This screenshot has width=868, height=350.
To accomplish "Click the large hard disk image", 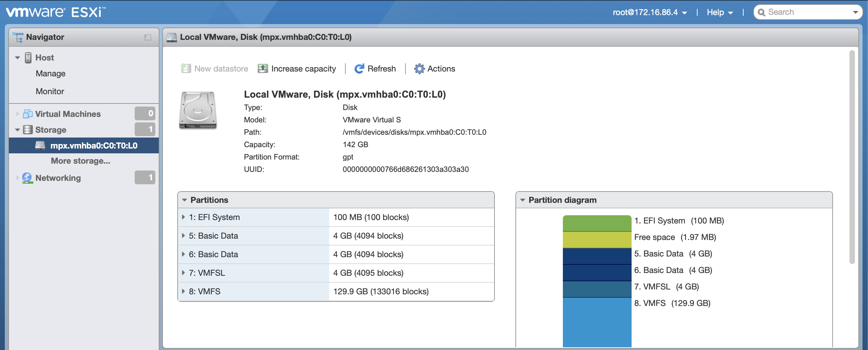I will pyautogui.click(x=198, y=110).
